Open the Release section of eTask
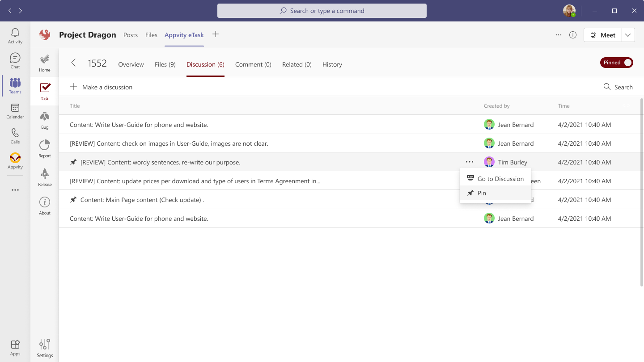644x362 pixels. tap(44, 177)
